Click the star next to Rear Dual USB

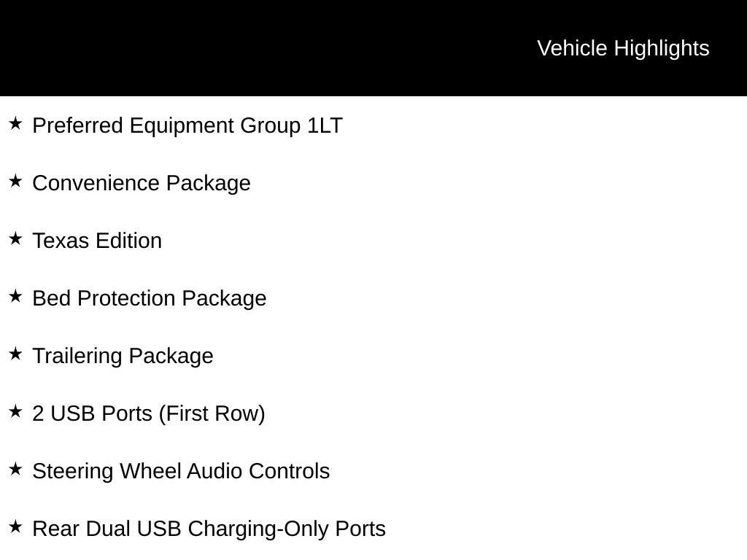click(15, 526)
